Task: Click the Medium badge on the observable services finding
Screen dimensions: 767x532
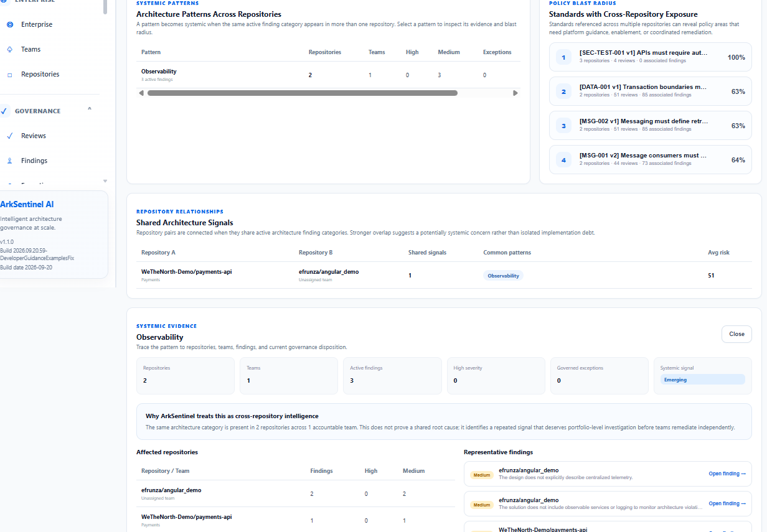Action: click(x=482, y=505)
